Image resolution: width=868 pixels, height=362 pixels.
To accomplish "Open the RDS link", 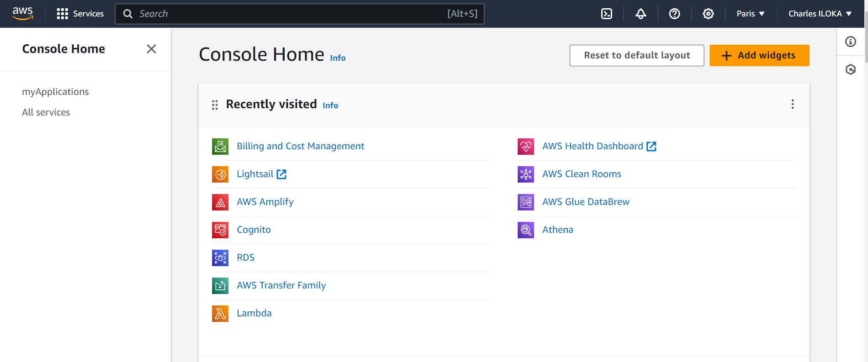I will 245,257.
